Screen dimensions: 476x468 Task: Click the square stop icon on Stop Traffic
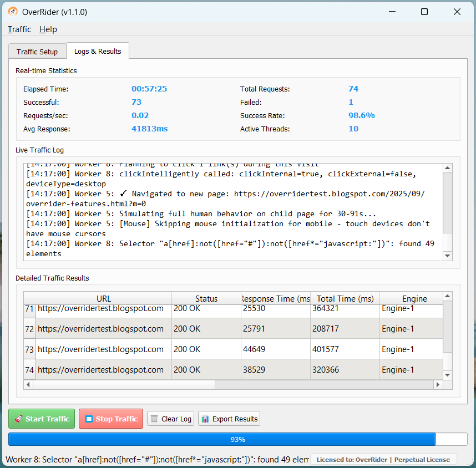coord(89,419)
